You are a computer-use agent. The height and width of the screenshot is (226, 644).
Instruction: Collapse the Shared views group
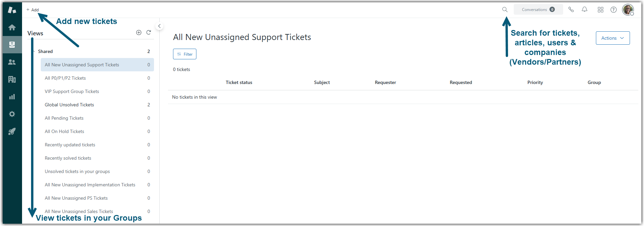(x=34, y=51)
